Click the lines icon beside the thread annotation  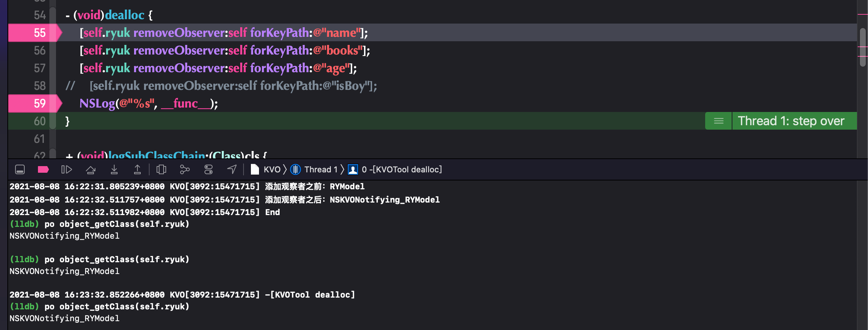pyautogui.click(x=718, y=121)
